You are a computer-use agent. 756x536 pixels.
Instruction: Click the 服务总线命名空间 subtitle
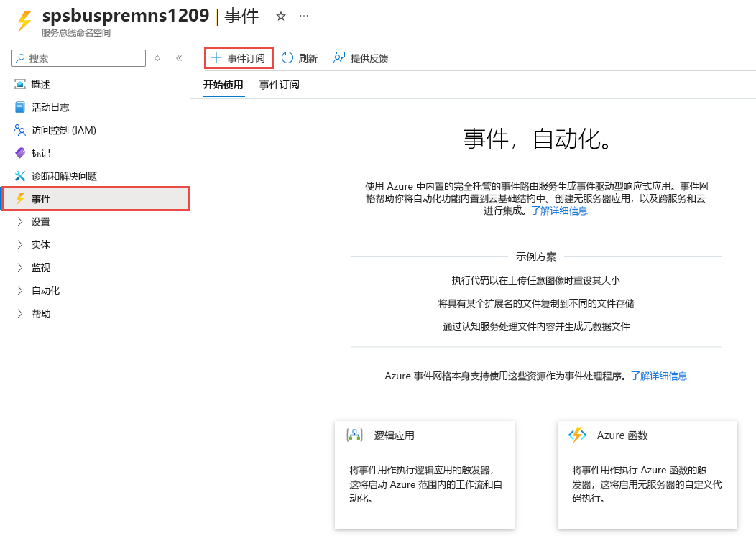(x=75, y=33)
